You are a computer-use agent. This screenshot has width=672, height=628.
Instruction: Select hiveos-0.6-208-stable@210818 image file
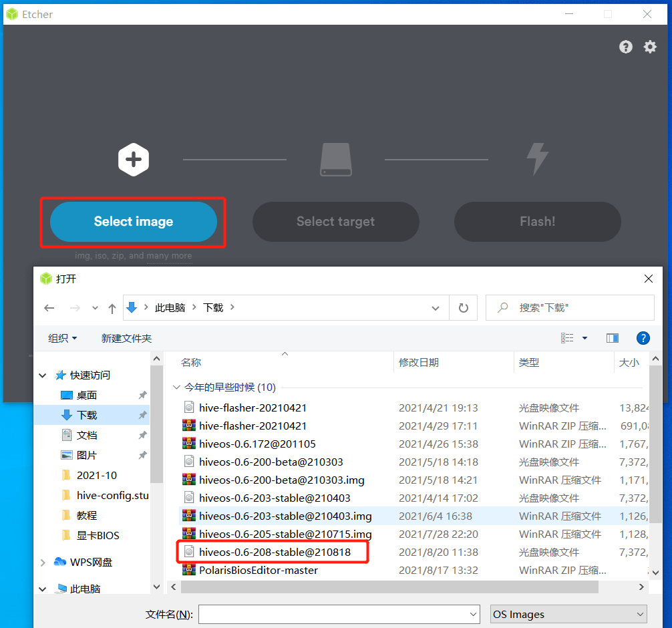tap(266, 552)
